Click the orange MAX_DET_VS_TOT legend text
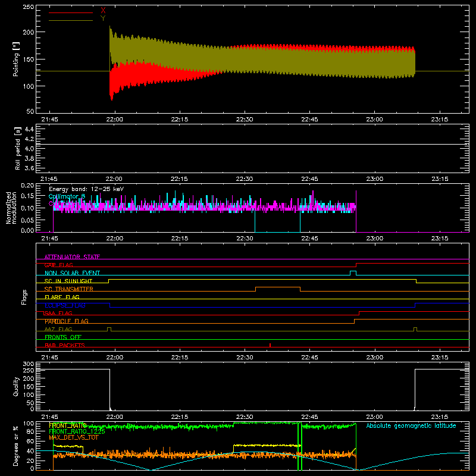 (x=74, y=437)
